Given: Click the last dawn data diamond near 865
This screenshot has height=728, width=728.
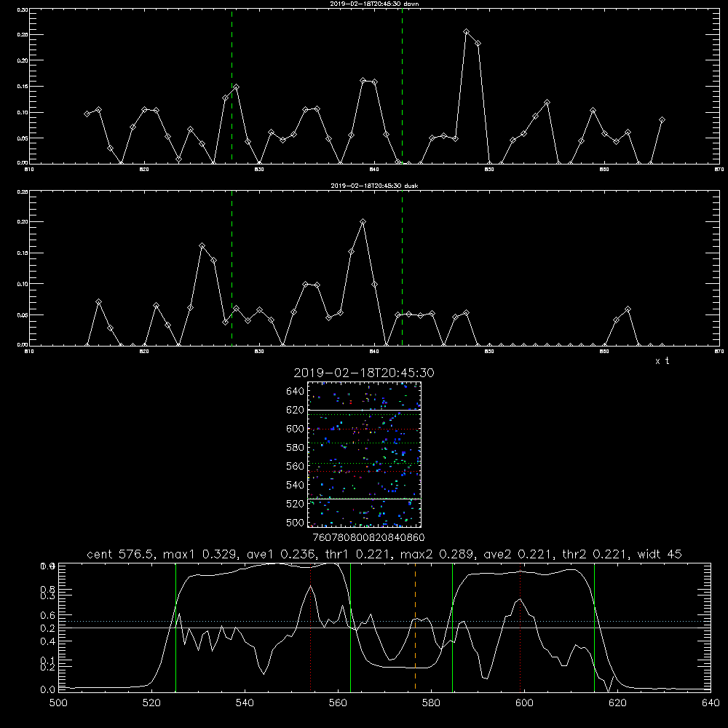Looking at the screenshot, I should 662,120.
